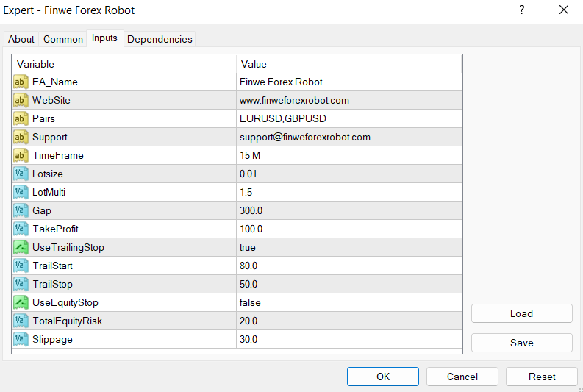Click the help question mark button
The height and width of the screenshot is (392, 583).
click(522, 10)
